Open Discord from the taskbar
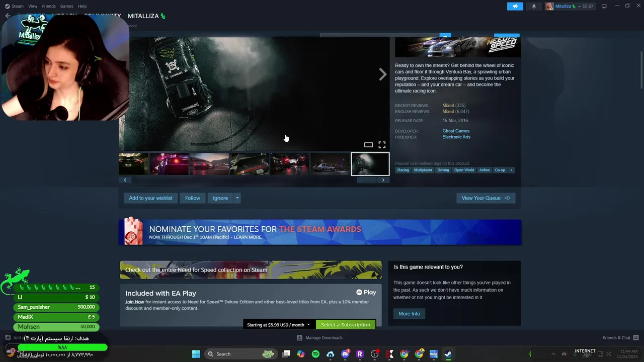The width and height of the screenshot is (644, 362). click(345, 354)
